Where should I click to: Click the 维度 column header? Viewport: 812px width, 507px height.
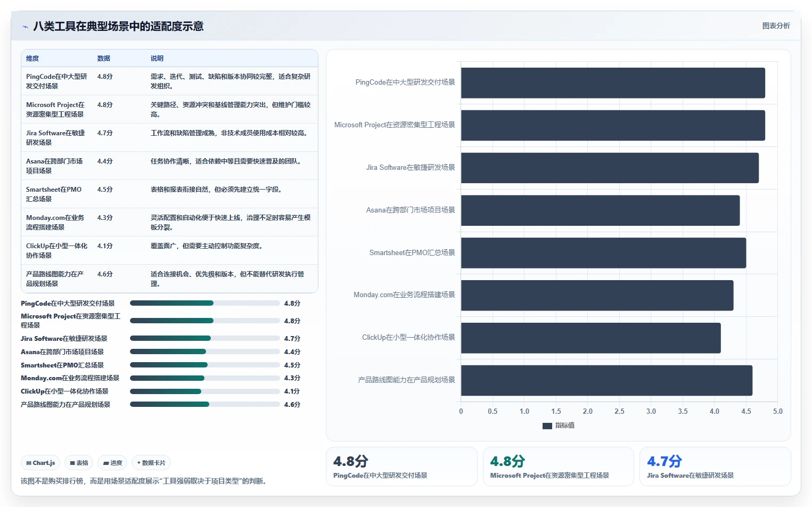pos(32,59)
